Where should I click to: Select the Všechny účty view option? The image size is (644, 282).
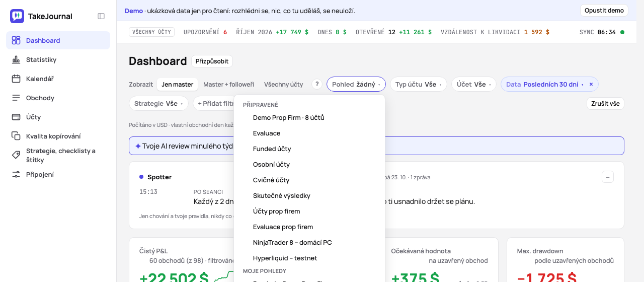click(x=283, y=84)
